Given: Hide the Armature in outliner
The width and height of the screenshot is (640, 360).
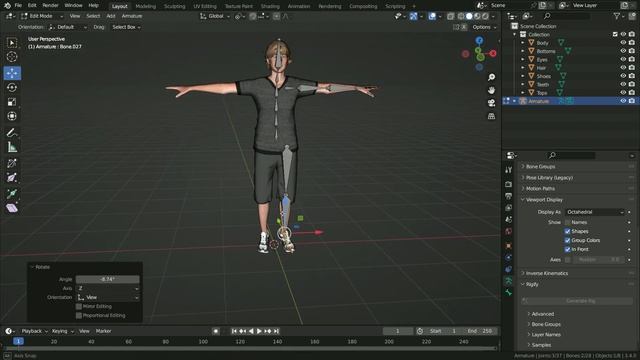Looking at the screenshot, I should pos(623,101).
